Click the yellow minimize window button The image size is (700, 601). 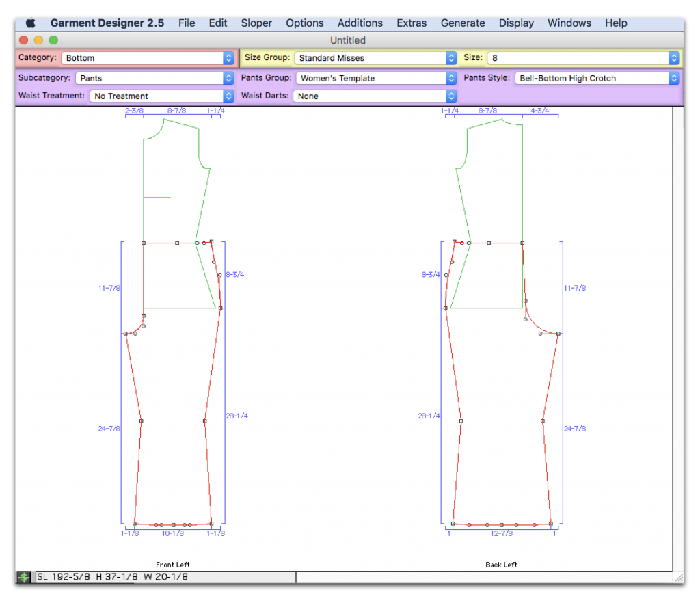point(38,40)
